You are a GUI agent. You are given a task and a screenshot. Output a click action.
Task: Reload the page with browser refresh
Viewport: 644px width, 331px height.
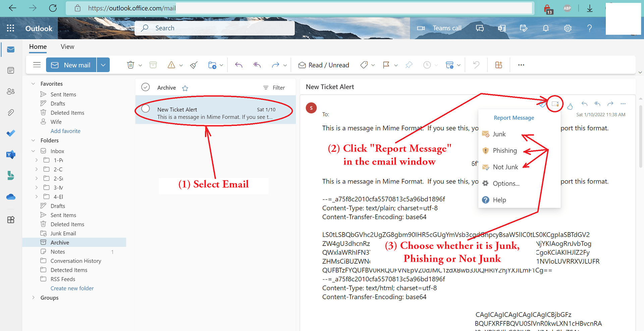[x=53, y=8]
